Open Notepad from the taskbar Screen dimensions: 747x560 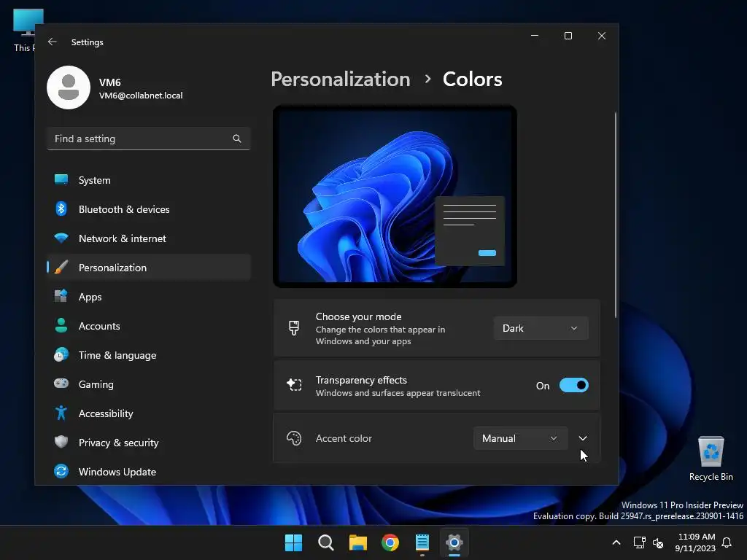pos(422,542)
